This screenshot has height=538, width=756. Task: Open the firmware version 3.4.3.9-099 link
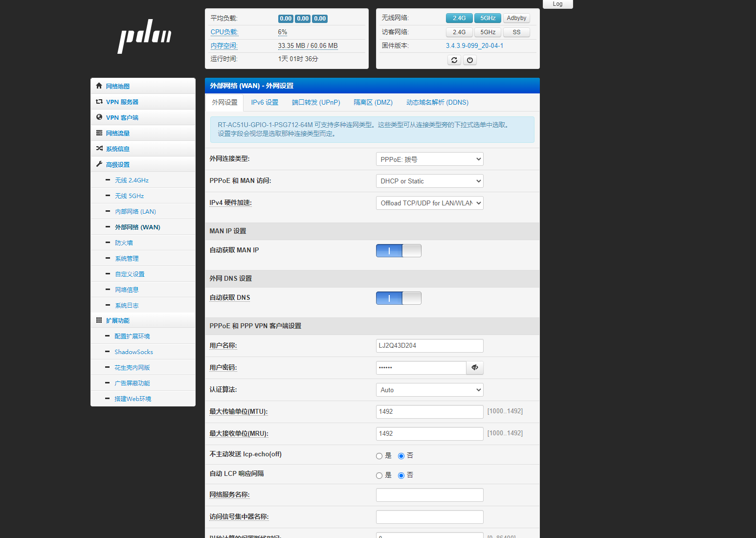tap(474, 45)
